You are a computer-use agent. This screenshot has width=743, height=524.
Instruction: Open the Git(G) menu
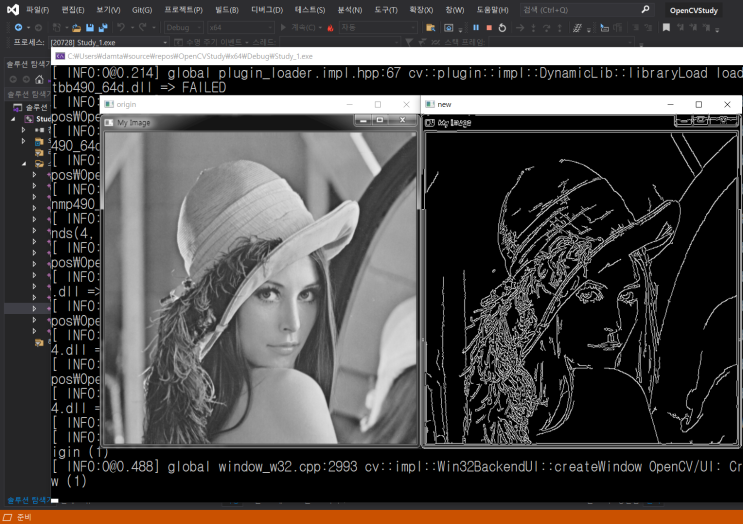click(142, 10)
